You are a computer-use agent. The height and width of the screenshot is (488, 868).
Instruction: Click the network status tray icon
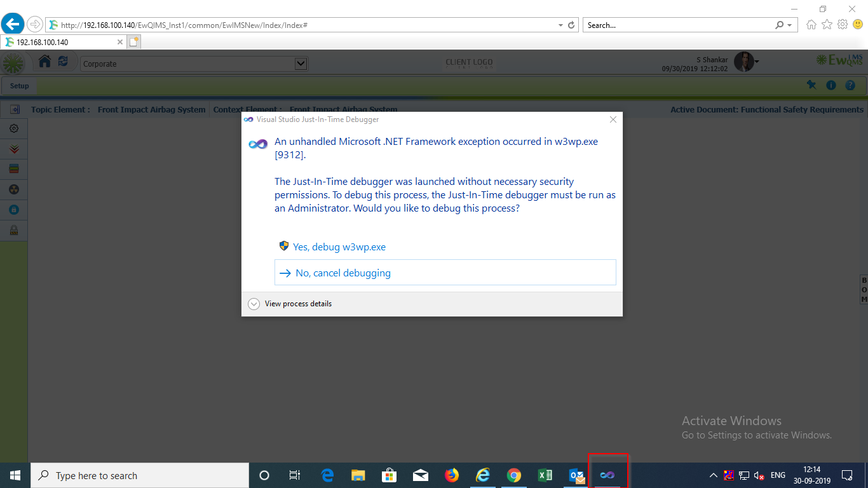(x=744, y=475)
